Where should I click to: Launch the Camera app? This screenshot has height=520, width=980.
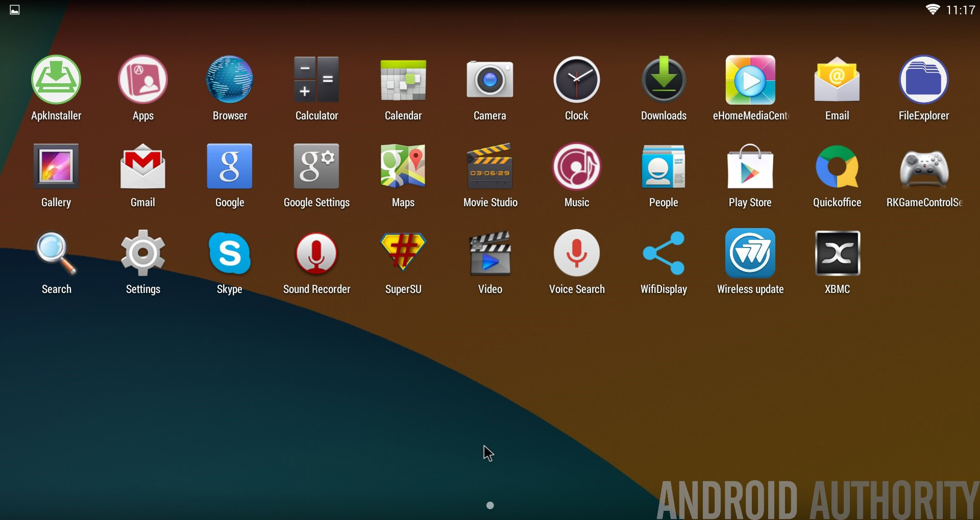(x=490, y=80)
